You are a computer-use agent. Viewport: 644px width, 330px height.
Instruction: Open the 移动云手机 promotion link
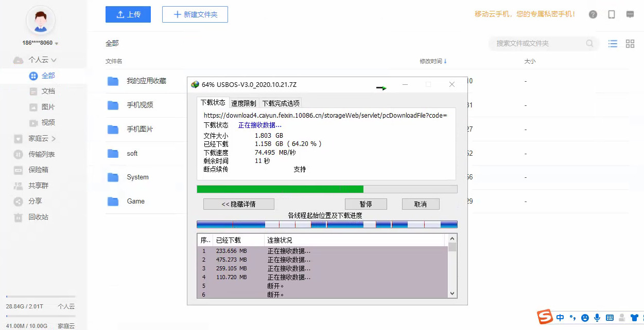click(525, 14)
